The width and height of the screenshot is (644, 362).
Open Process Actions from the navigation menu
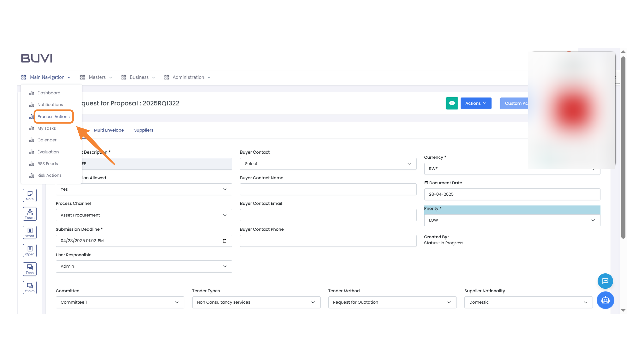coord(54,116)
